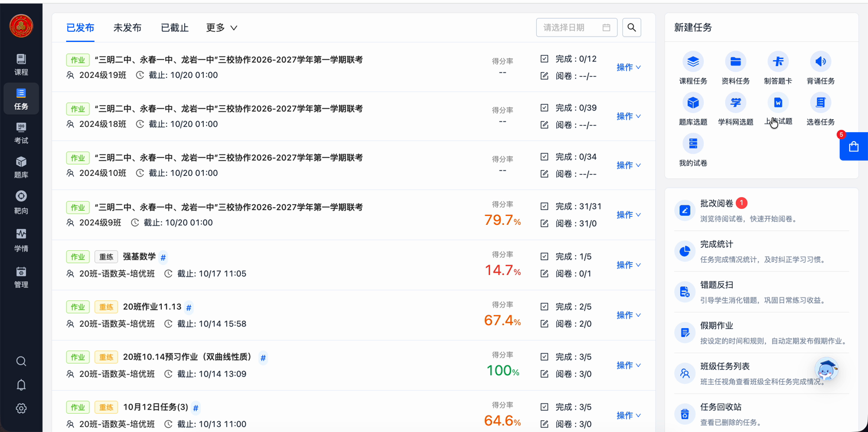Open 操作 menu for 2024级9班 task
Image resolution: width=868 pixels, height=432 pixels.
[x=628, y=215]
